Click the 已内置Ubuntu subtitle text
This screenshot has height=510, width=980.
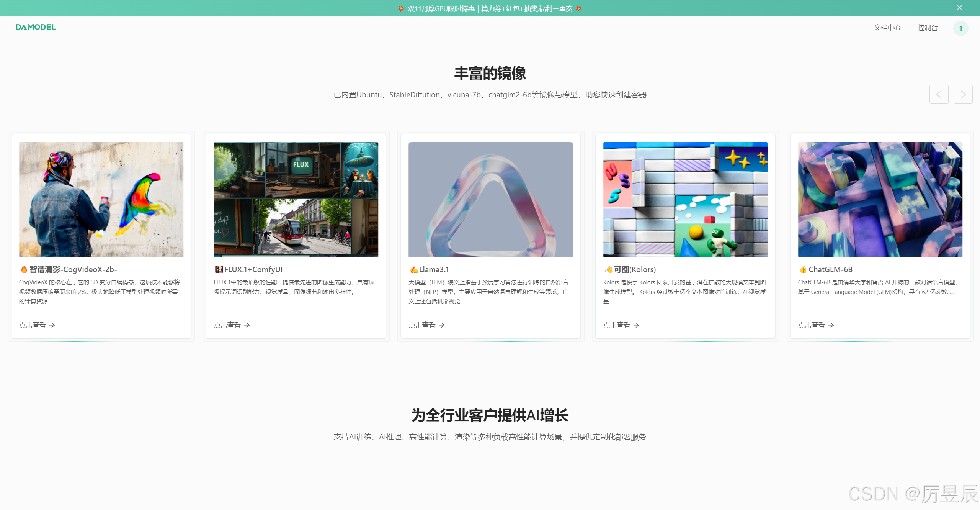tap(490, 95)
